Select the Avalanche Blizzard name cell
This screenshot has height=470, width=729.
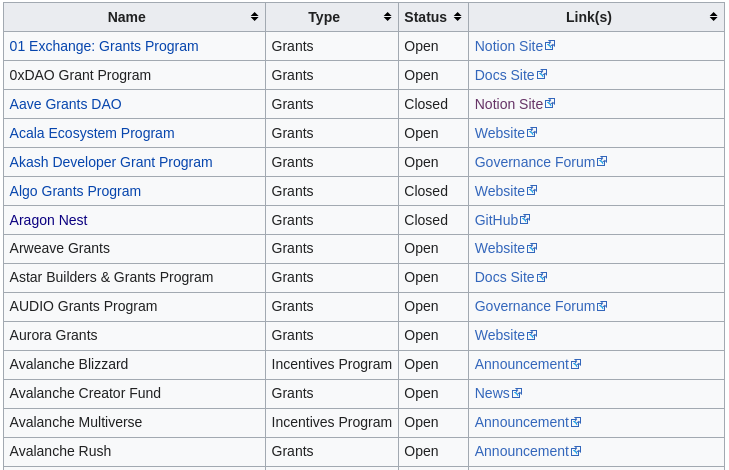click(134, 364)
